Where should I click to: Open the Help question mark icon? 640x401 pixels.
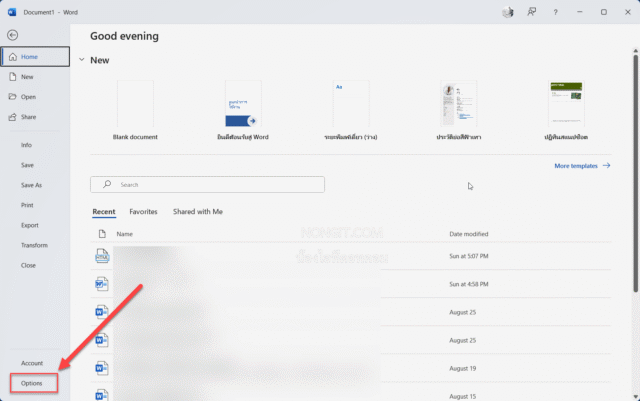click(555, 12)
